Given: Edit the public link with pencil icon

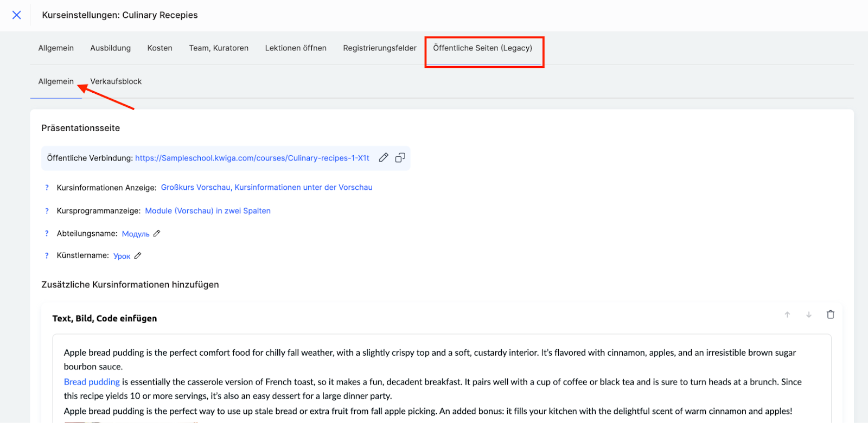Looking at the screenshot, I should point(384,158).
